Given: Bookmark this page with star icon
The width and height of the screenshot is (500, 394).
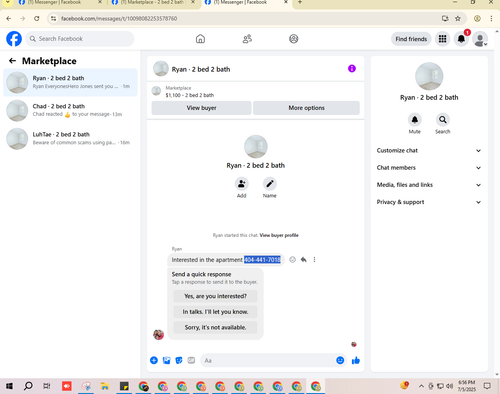Looking at the screenshot, I should pos(458,19).
